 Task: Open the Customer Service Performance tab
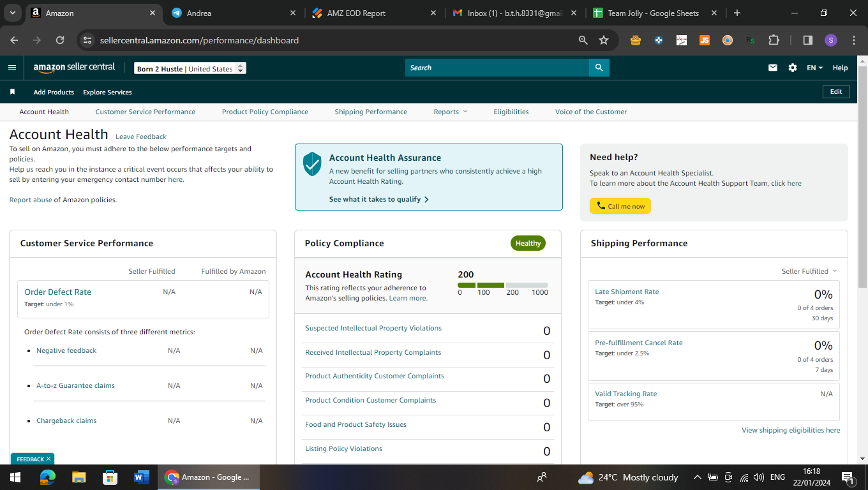146,112
